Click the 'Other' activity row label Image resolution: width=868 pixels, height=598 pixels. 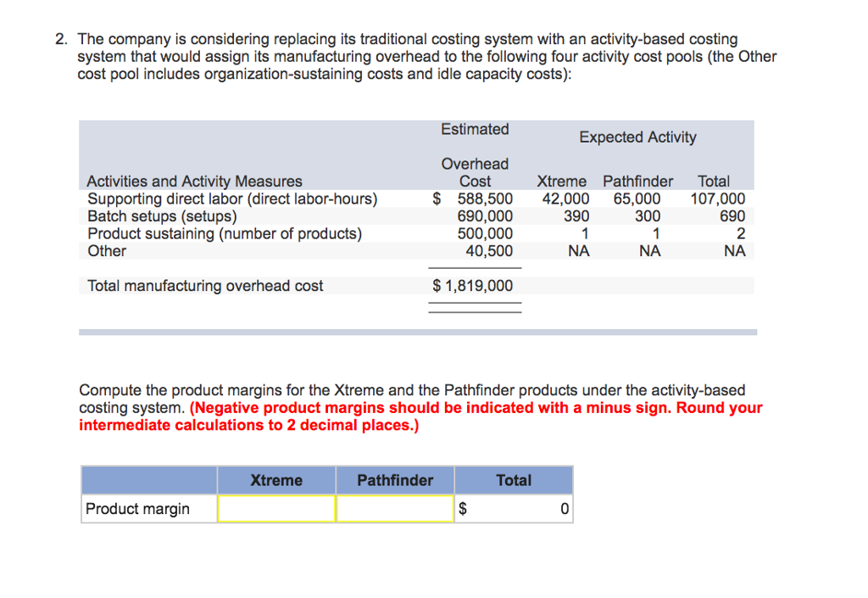(x=107, y=251)
